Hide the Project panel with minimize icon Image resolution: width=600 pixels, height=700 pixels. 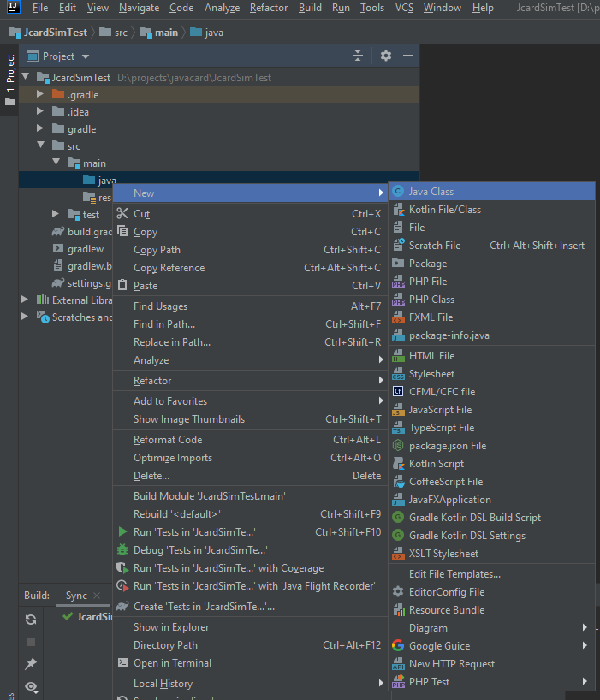[408, 56]
